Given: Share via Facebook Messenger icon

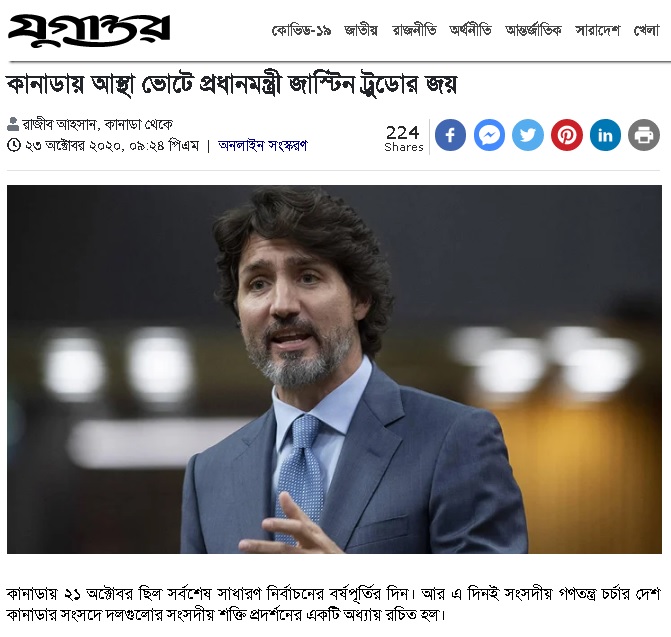Looking at the screenshot, I should pyautogui.click(x=489, y=135).
